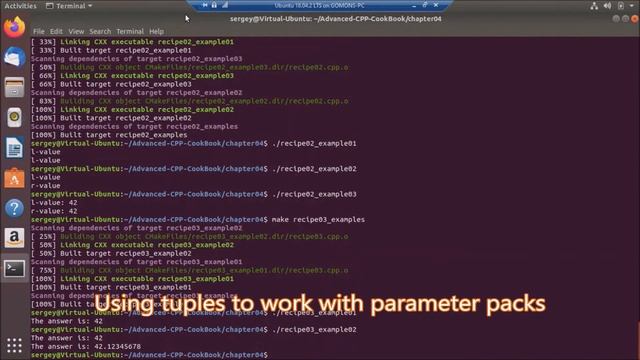Open Ubuntu Software from the dock
Screen dimensions: 640x360
coord(14,178)
